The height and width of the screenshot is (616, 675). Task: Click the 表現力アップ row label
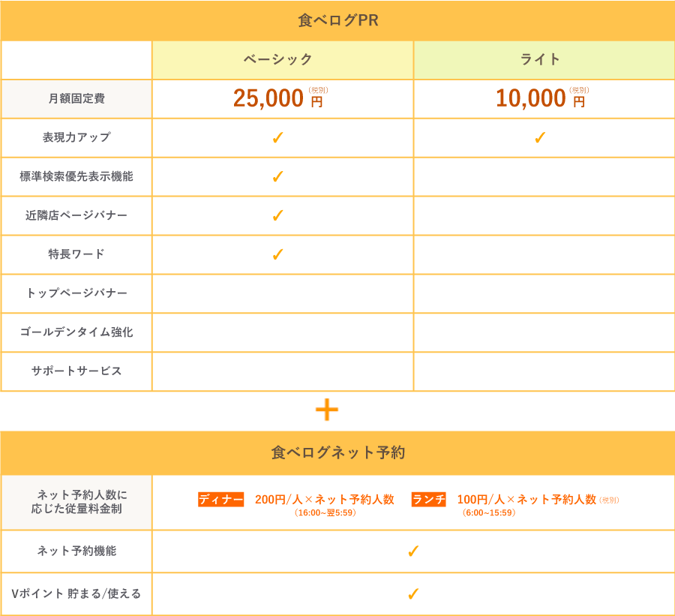click(x=76, y=137)
